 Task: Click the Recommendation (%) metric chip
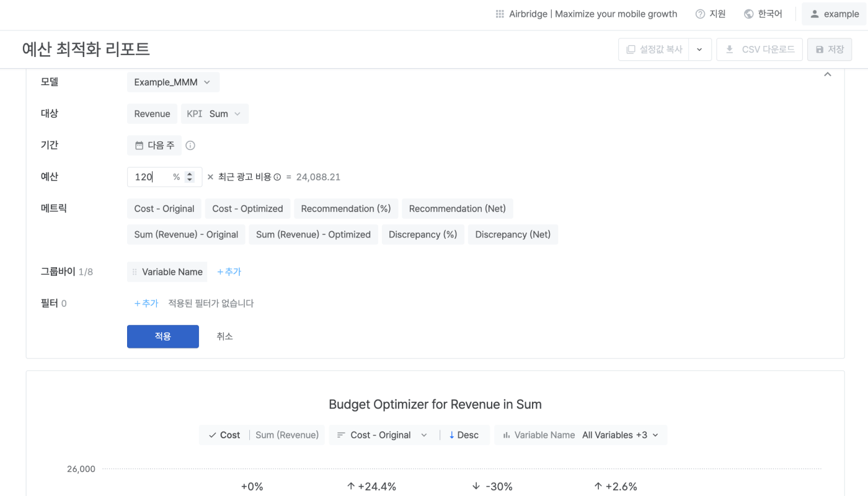point(346,208)
